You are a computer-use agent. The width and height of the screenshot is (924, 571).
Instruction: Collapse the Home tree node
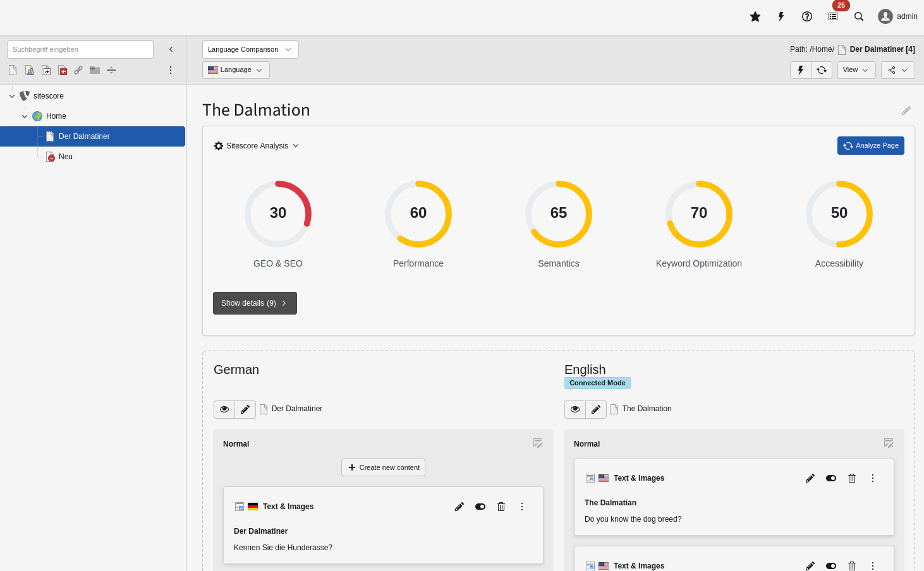(25, 116)
